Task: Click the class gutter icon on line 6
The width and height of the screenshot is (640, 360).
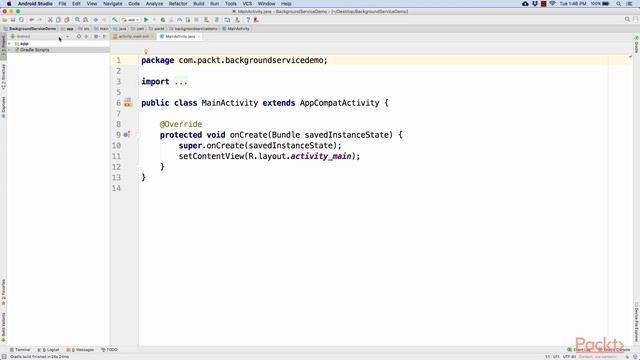Action: point(128,103)
